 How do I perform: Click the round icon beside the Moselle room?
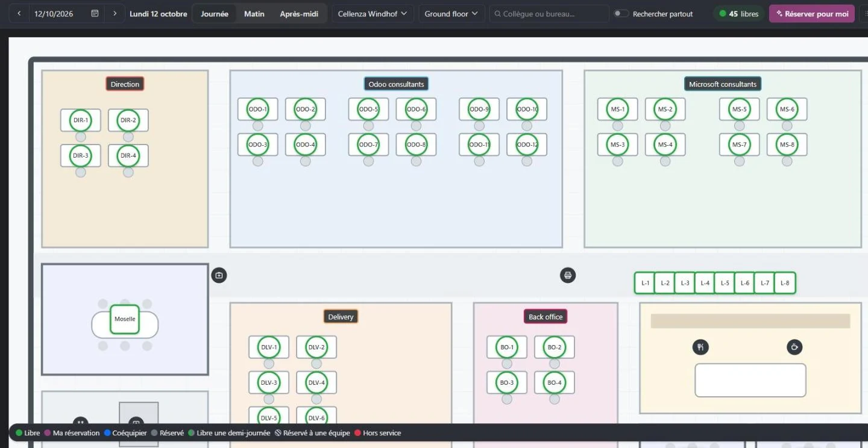tap(219, 275)
